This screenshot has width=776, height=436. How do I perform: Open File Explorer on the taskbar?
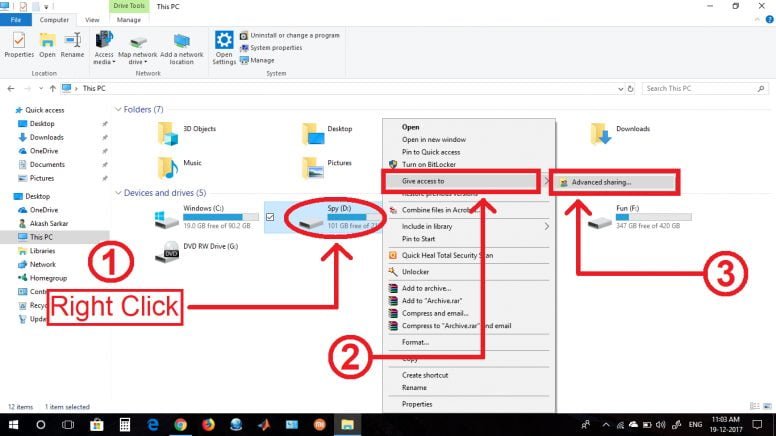(347, 425)
